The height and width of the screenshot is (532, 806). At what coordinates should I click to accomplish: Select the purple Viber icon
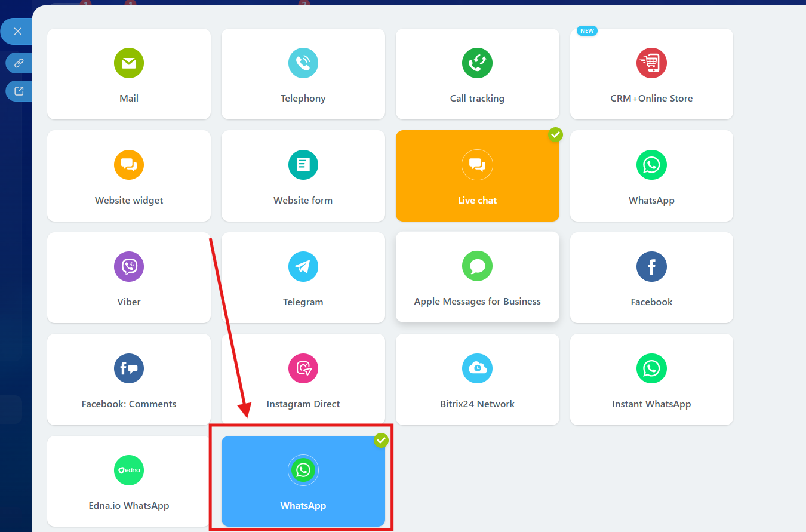point(129,266)
